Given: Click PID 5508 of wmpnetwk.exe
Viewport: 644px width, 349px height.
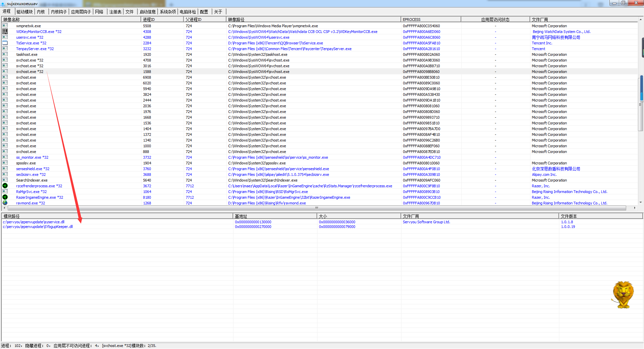Looking at the screenshot, I should coord(147,26).
